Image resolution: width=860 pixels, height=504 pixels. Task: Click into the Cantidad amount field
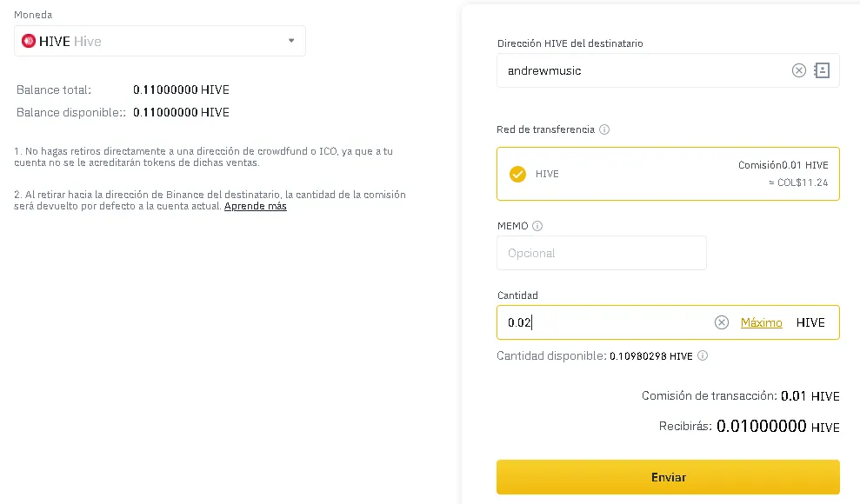click(603, 322)
